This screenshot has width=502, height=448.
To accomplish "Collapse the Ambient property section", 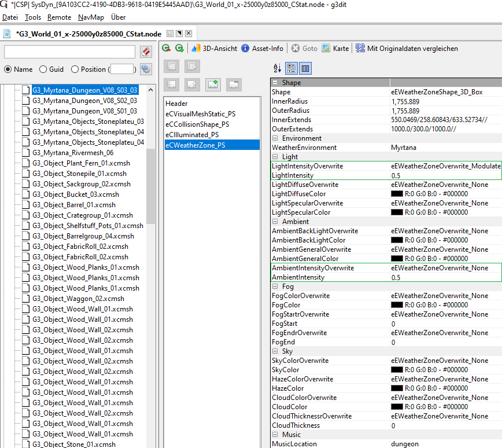I will click(275, 222).
